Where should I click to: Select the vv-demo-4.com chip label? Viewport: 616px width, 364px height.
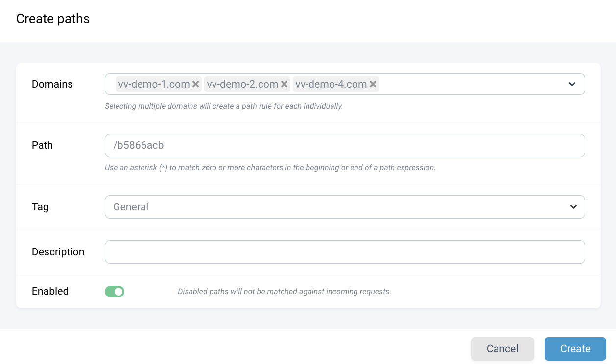(x=331, y=84)
